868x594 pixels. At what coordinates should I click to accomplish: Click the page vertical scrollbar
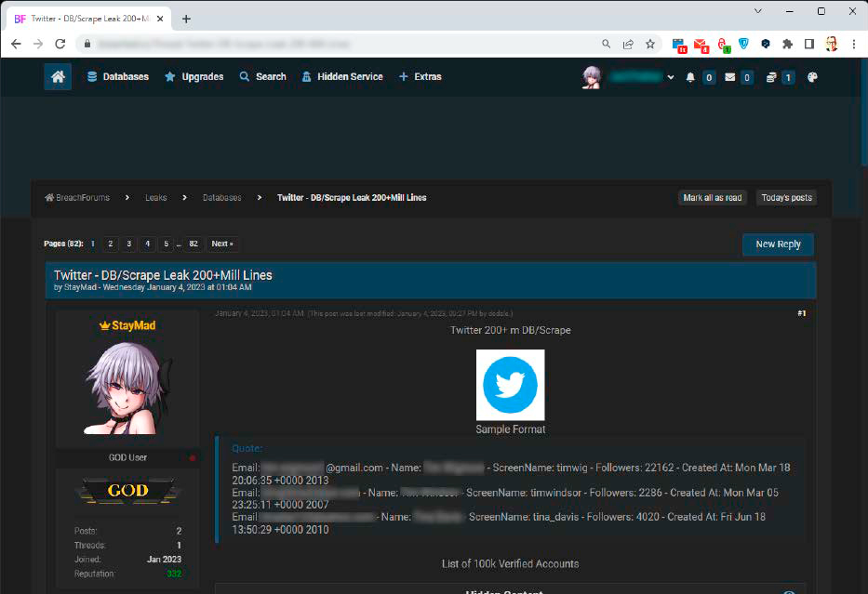(864, 111)
